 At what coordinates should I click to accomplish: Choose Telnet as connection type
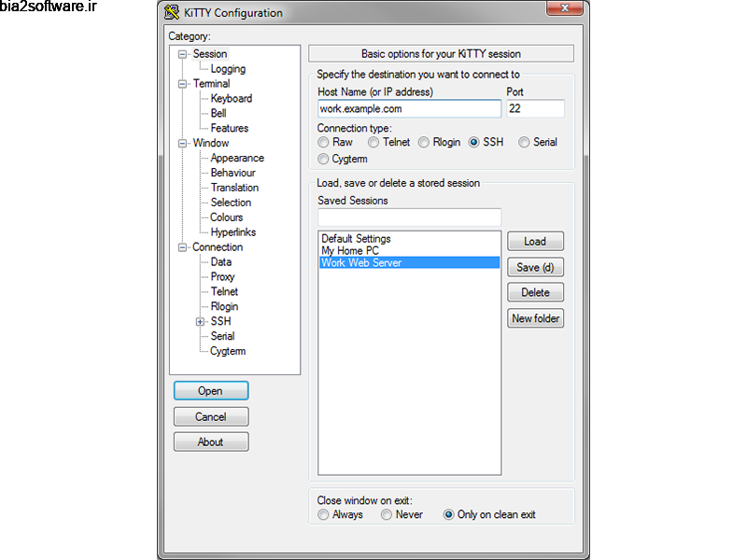click(x=373, y=143)
